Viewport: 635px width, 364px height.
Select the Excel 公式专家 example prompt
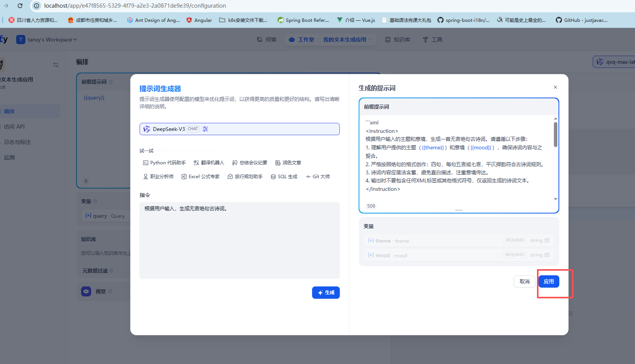[200, 176]
